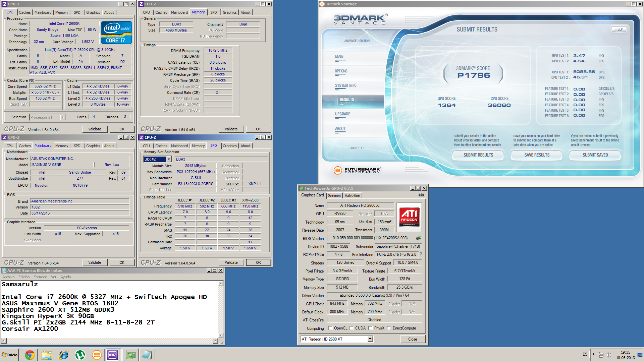Click the Bus Interface question mark icon
Screen dimensions: 644x362
pyautogui.click(x=421, y=254)
